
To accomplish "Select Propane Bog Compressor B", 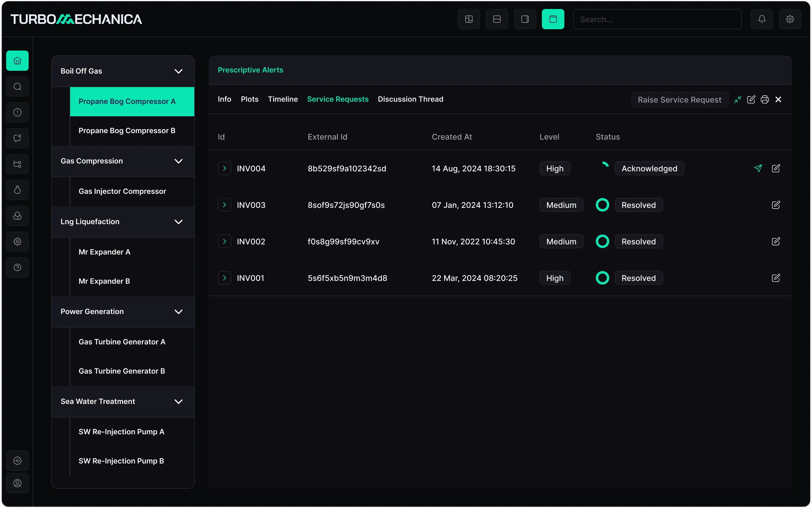I will (132, 131).
